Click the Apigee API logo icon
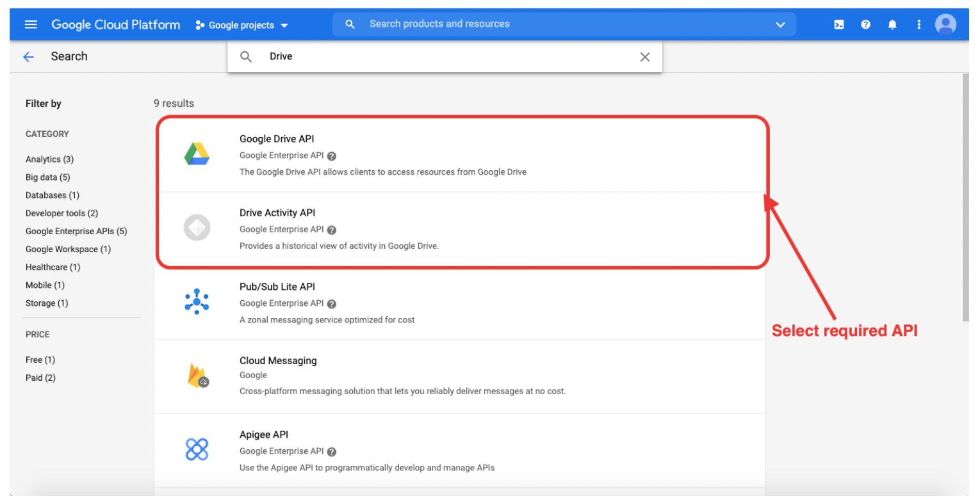The width and height of the screenshot is (980, 503). pos(197,449)
